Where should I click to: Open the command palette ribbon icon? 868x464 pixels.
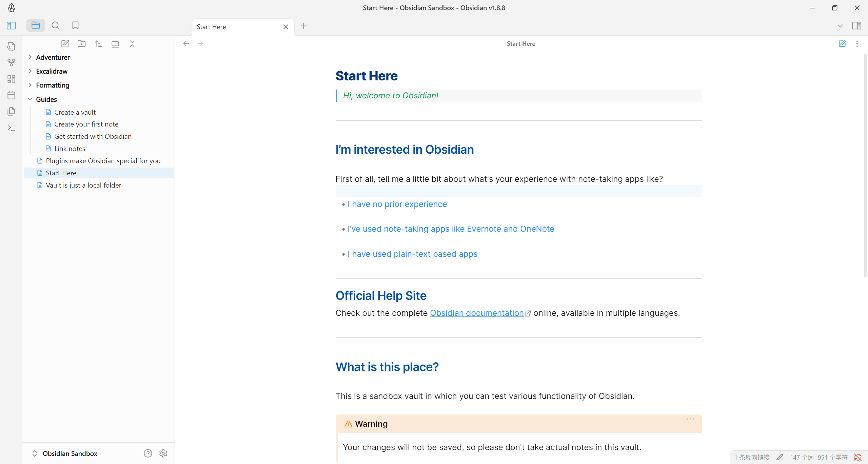coord(11,128)
